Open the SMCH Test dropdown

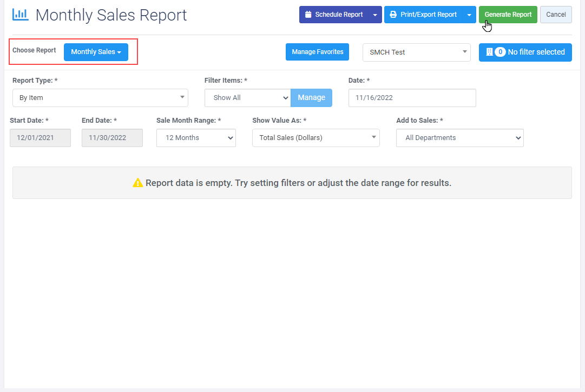tap(416, 52)
